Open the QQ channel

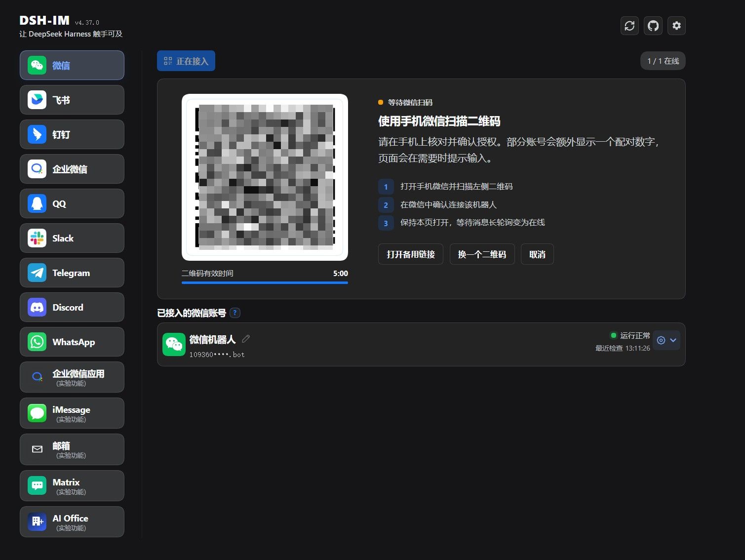pos(72,203)
